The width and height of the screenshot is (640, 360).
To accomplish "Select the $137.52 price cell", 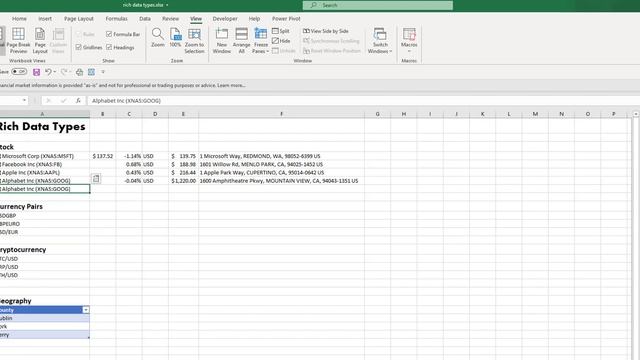I will point(103,156).
